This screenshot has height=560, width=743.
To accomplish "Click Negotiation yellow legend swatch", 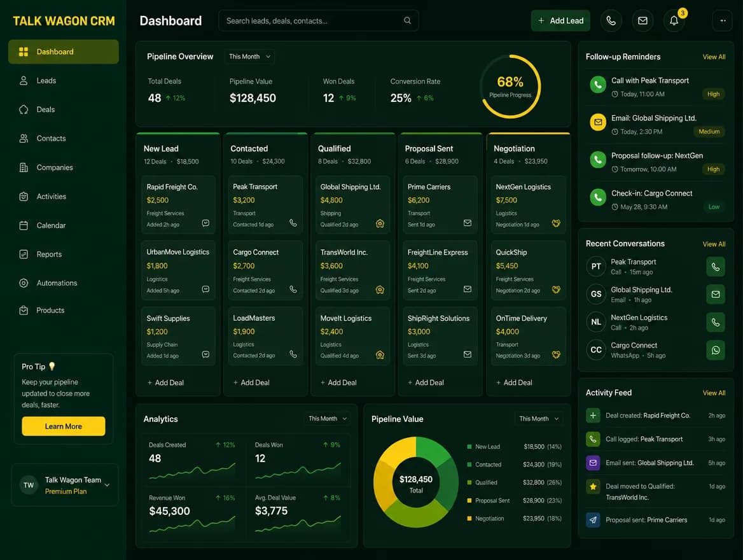I will [x=469, y=518].
